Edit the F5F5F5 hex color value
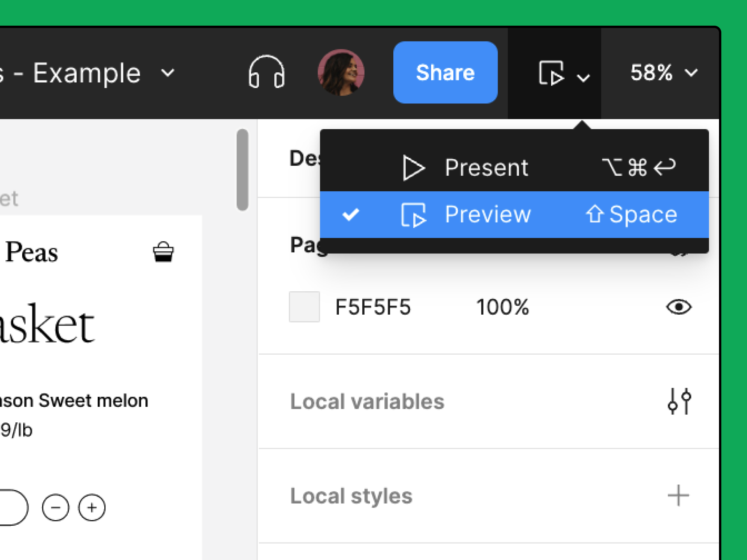 [373, 307]
